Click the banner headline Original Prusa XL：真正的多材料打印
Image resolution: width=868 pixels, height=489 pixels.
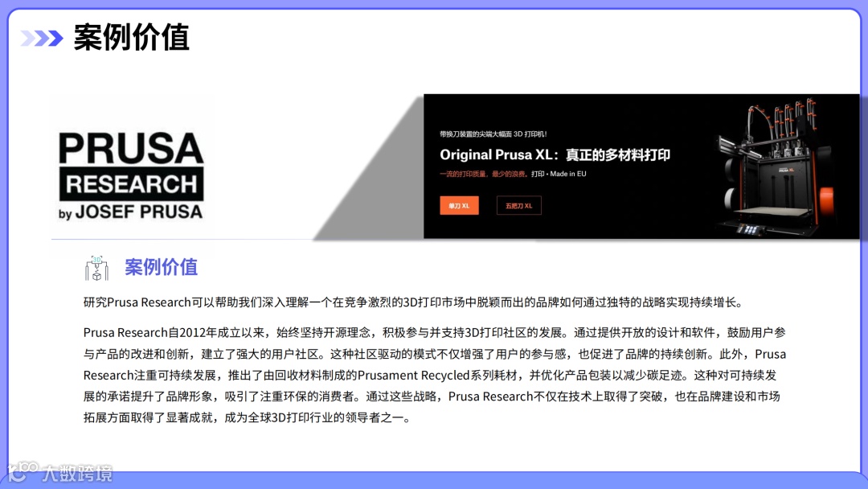coord(555,154)
